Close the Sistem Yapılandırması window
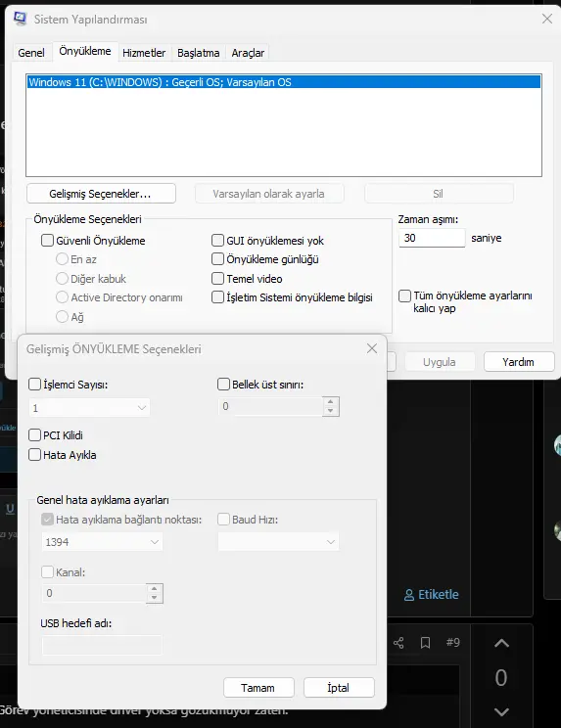Screen dimensions: 561x728 (547, 19)
